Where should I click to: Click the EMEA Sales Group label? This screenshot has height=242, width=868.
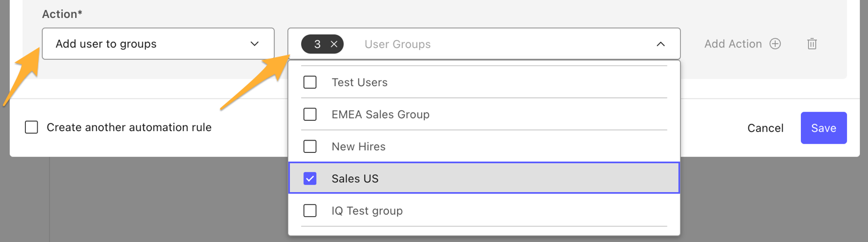pos(380,114)
